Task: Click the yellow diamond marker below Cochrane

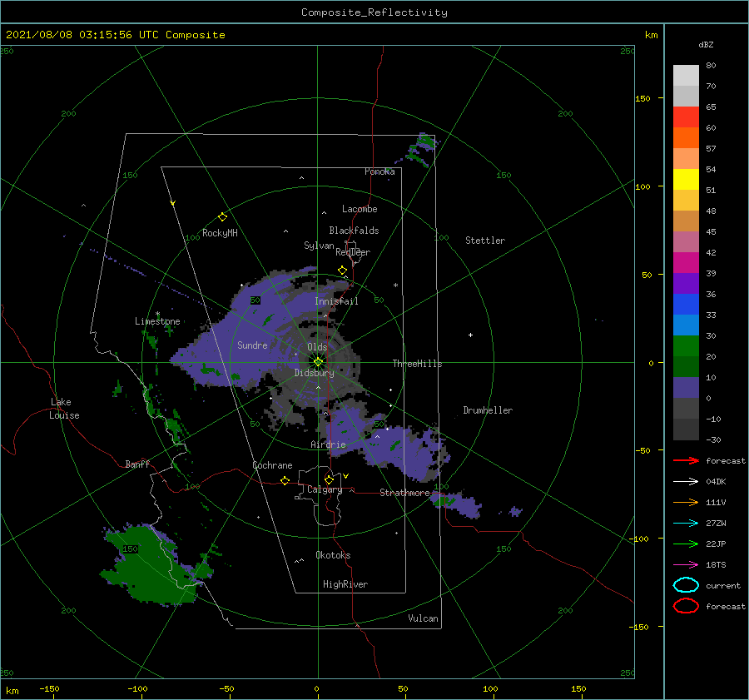Action: point(285,480)
